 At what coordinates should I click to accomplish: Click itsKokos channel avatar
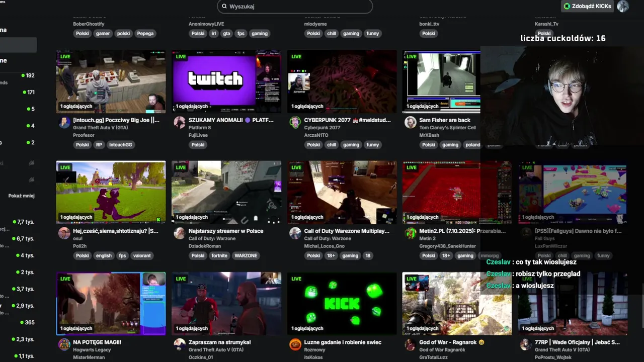pyautogui.click(x=295, y=344)
